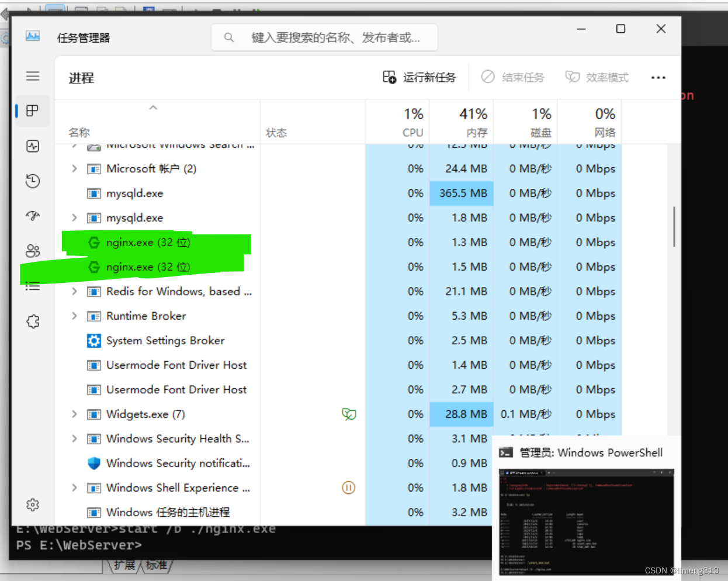Click the Run new task icon
Image resolution: width=728 pixels, height=581 pixels.
click(389, 77)
